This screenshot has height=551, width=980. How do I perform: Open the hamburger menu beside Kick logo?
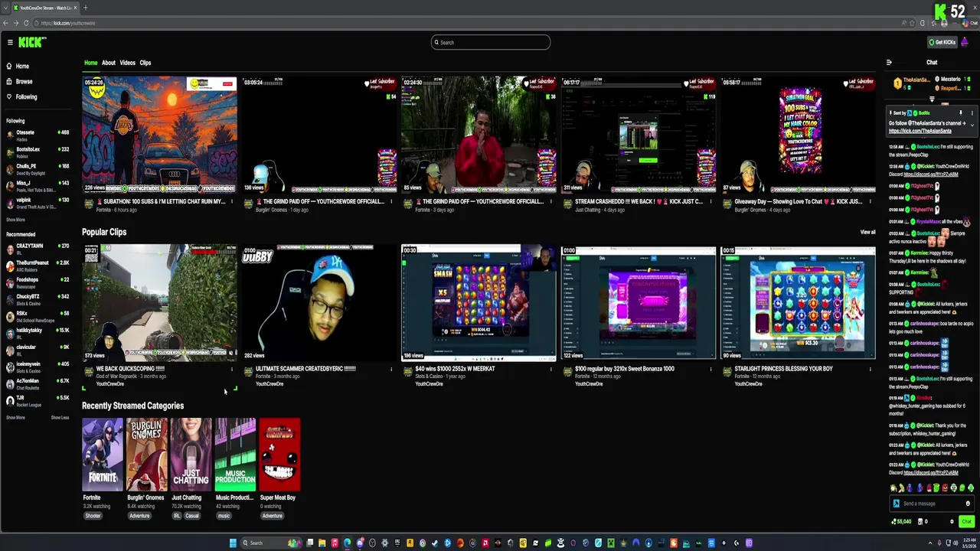[10, 42]
